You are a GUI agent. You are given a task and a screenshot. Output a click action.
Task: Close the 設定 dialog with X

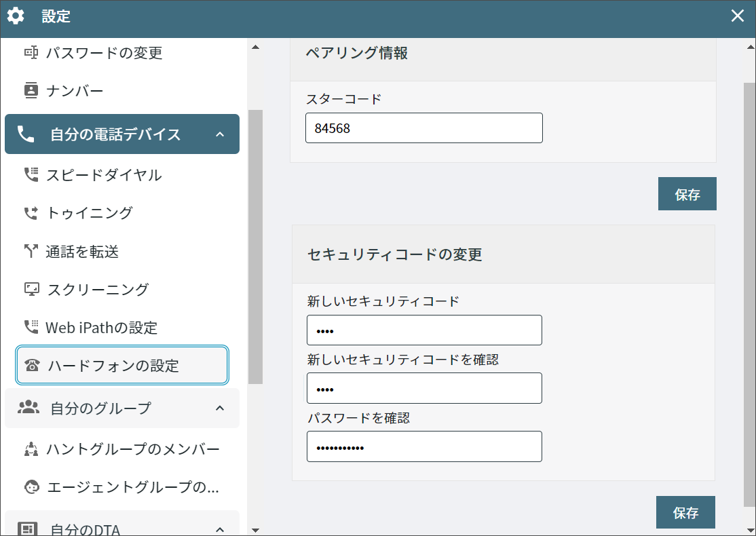(x=737, y=16)
